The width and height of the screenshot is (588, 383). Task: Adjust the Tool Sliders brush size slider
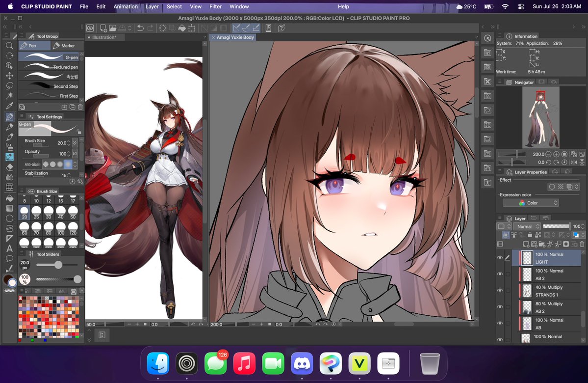(57, 265)
